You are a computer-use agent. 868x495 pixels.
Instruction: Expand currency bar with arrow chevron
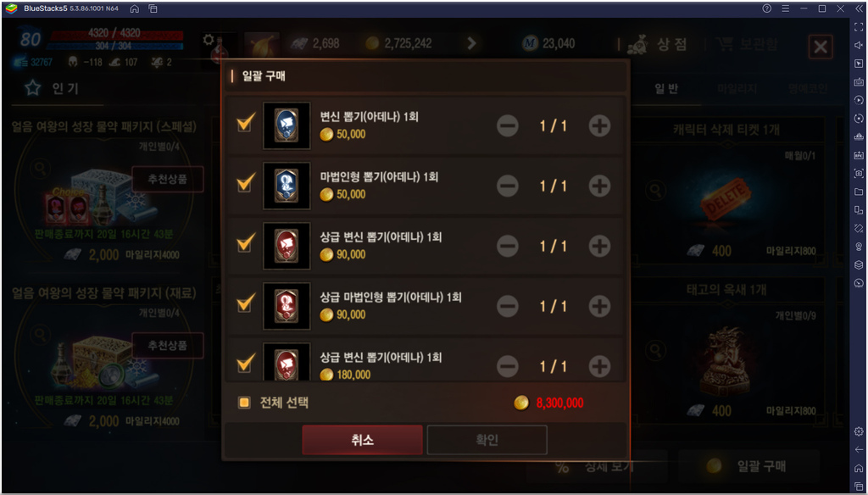471,43
